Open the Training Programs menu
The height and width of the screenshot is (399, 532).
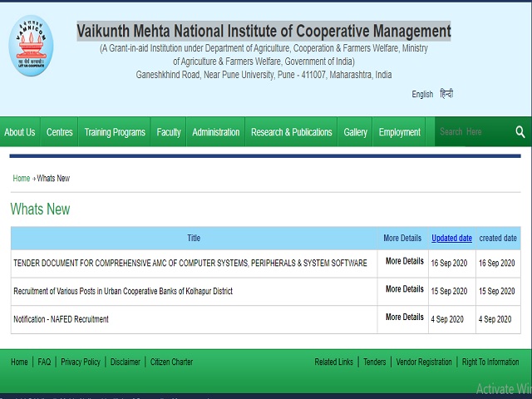(115, 132)
